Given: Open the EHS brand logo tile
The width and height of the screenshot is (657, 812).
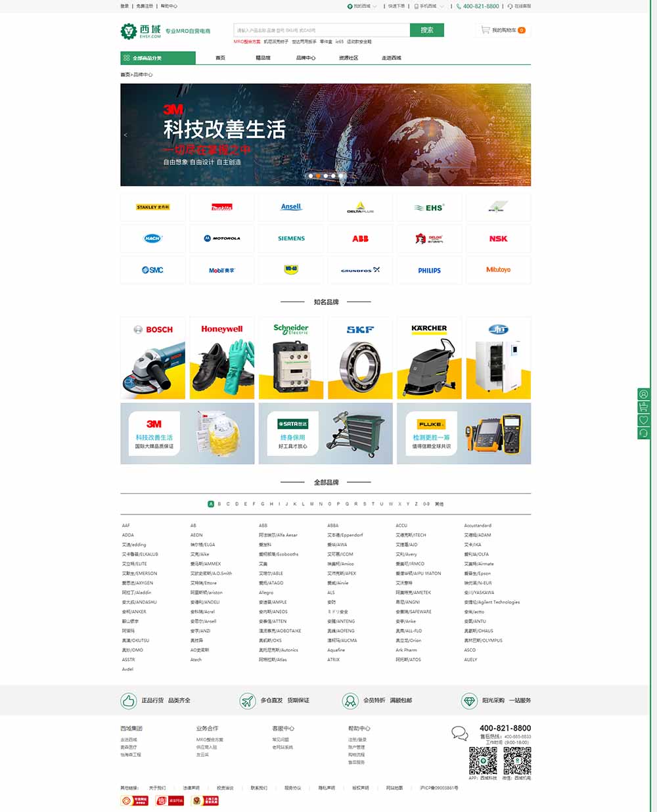Looking at the screenshot, I should tap(429, 207).
